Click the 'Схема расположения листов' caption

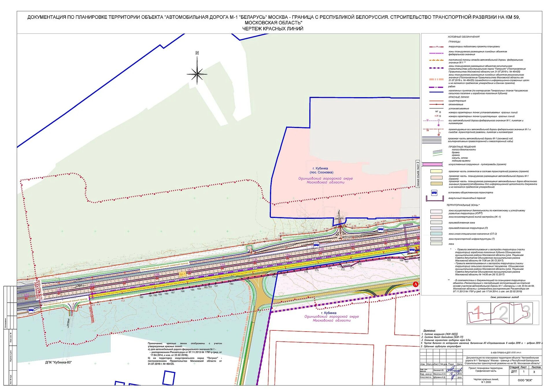[x=504, y=297]
